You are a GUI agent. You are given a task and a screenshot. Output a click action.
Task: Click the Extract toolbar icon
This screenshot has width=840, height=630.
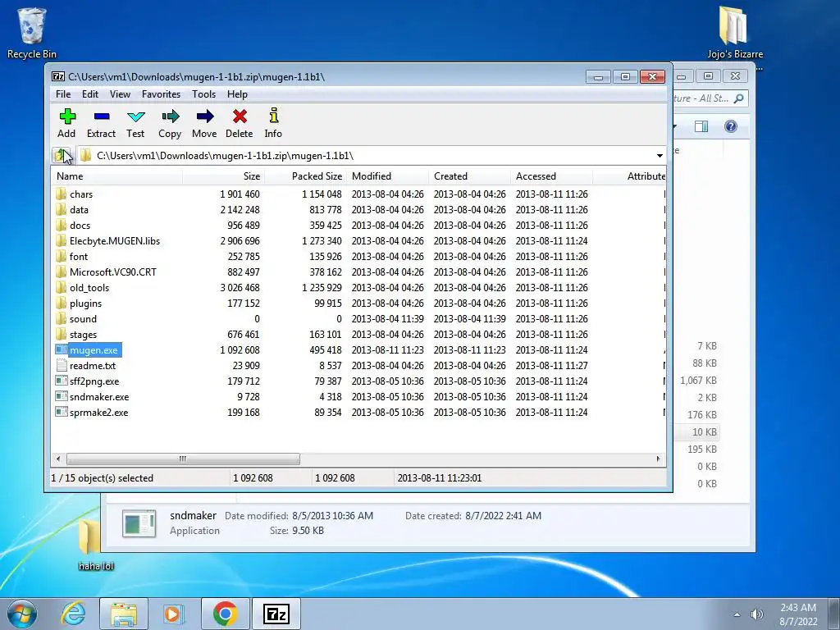point(101,116)
